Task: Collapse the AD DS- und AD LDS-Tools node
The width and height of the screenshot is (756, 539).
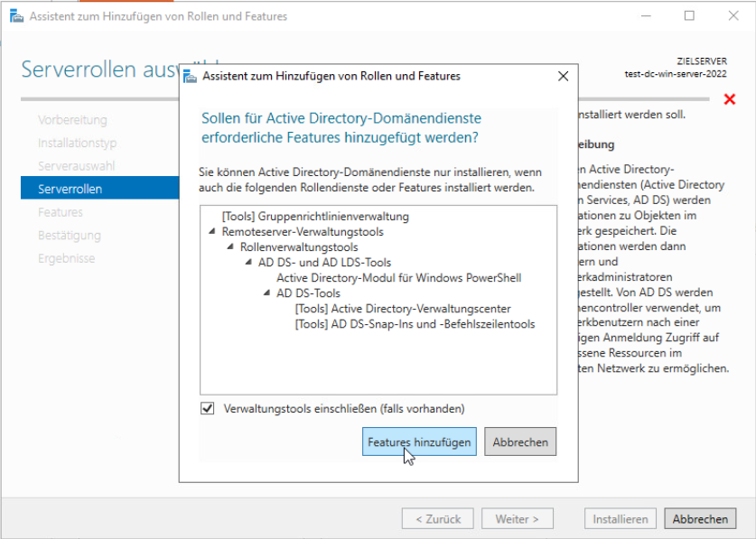Action: (248, 263)
